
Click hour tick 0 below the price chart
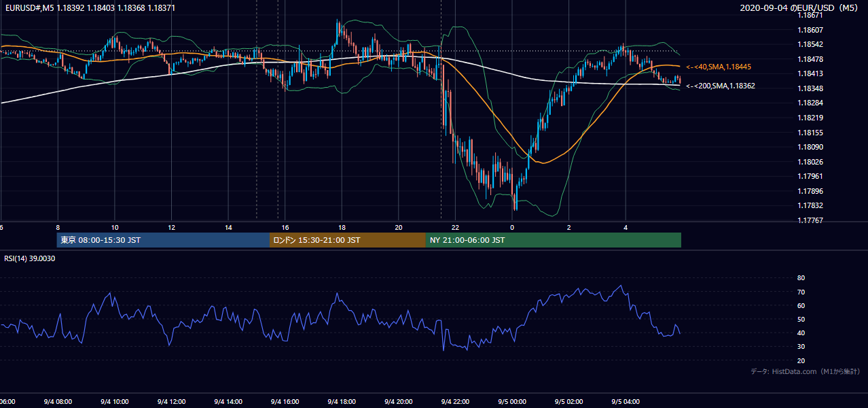coord(512,228)
